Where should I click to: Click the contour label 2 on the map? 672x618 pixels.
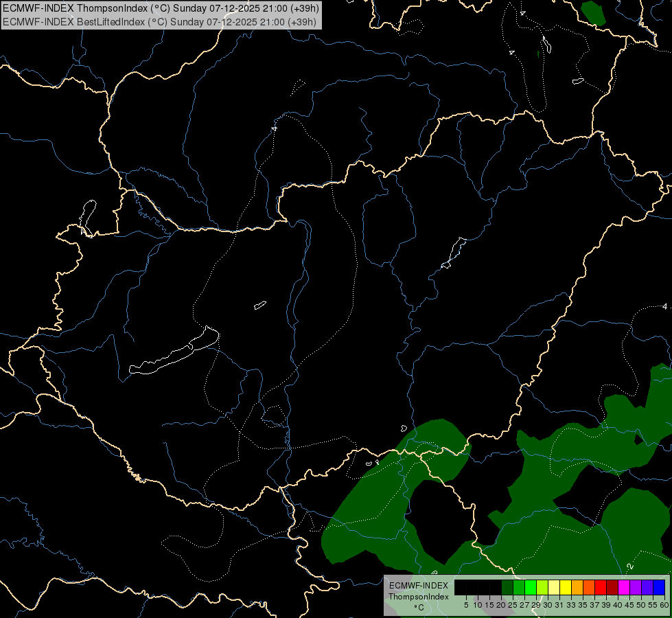pyautogui.click(x=630, y=566)
